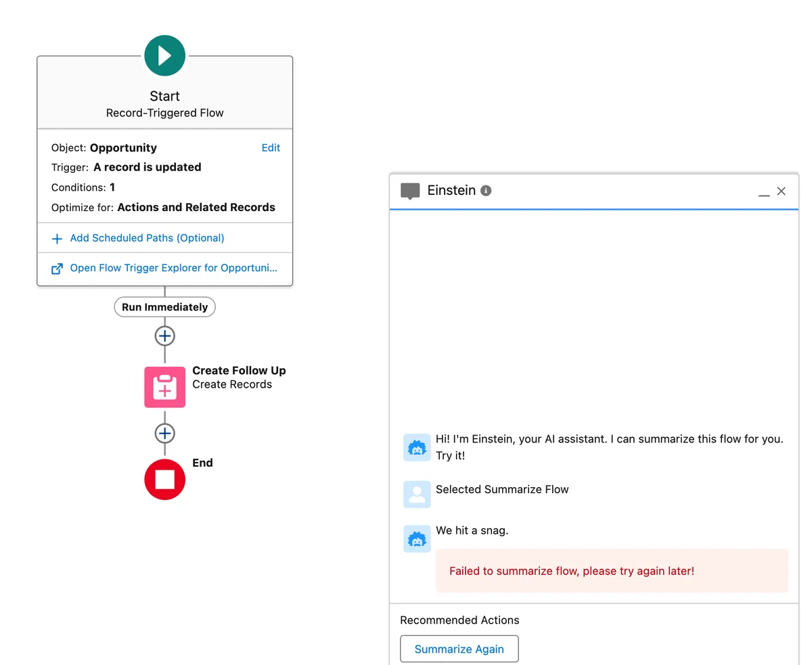Click the Einstein panel title
812x665 pixels.
pos(451,191)
